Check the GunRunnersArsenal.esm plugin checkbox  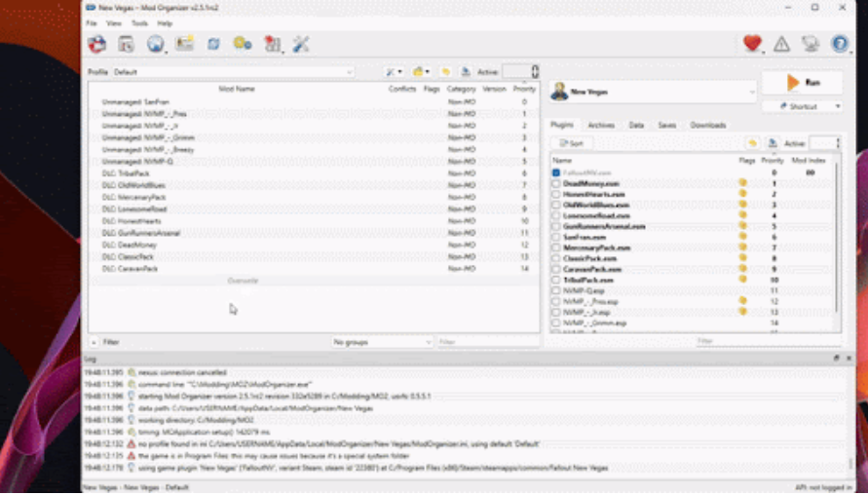[556, 226]
